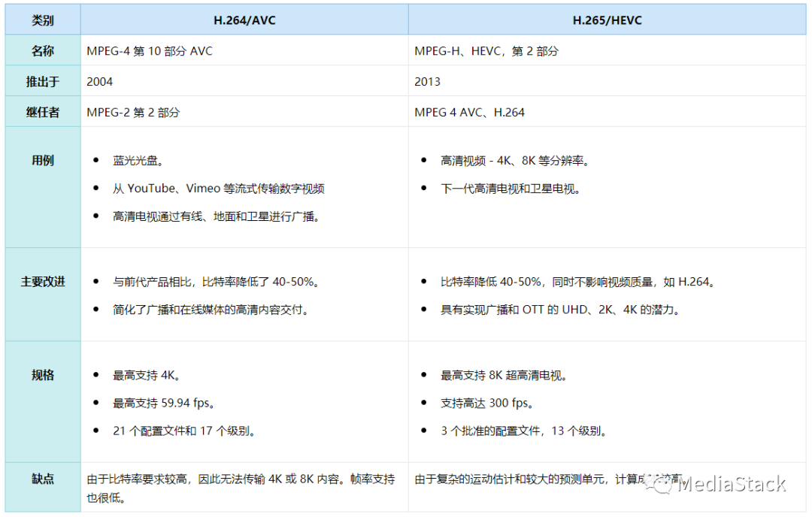Select the 蓝光光盘 bullet item
812x517 pixels.
(x=138, y=161)
